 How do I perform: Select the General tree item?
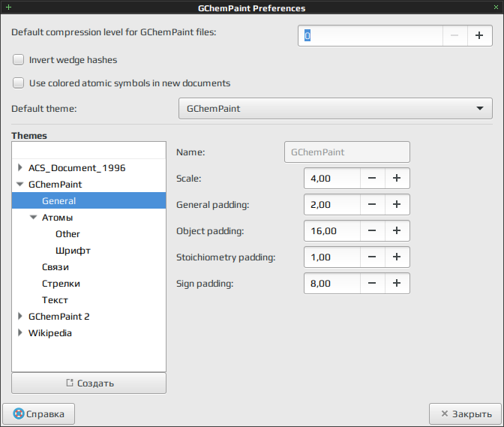(88, 200)
